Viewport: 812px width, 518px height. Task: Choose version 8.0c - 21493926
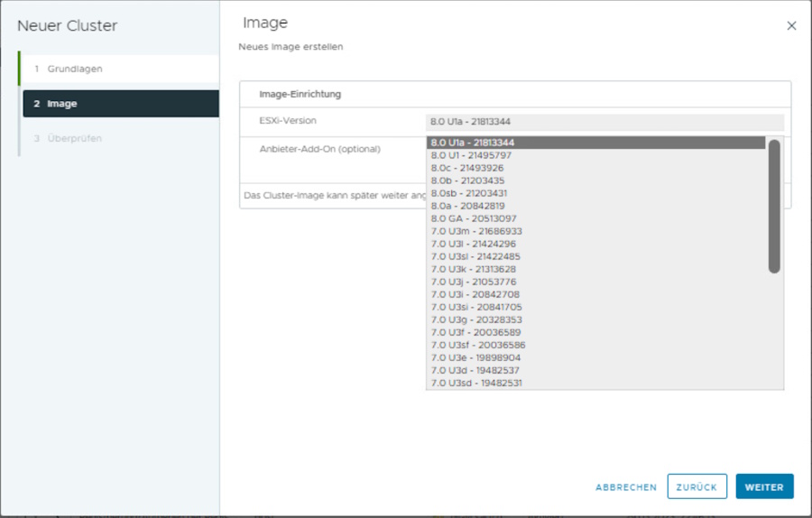click(595, 168)
